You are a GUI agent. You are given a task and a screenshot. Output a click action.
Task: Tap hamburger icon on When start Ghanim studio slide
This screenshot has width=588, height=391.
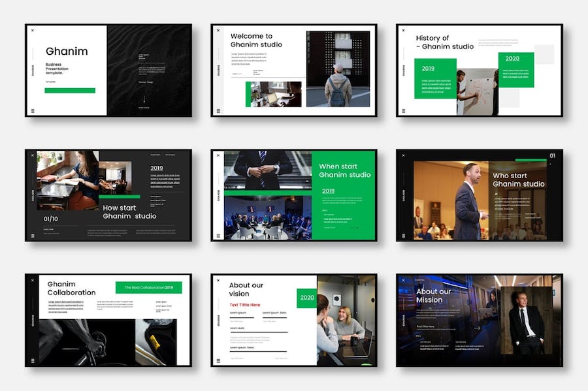[x=218, y=235]
